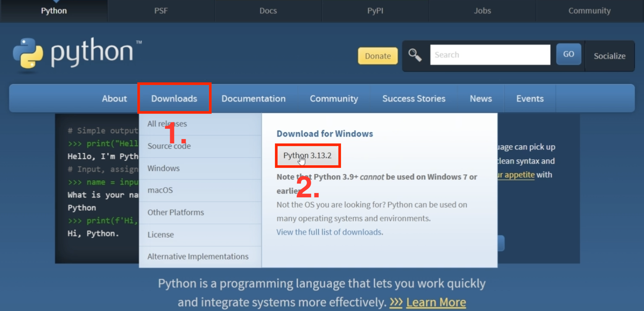Viewport: 644px width, 311px height.
Task: Open the About navigation menu
Action: [115, 98]
